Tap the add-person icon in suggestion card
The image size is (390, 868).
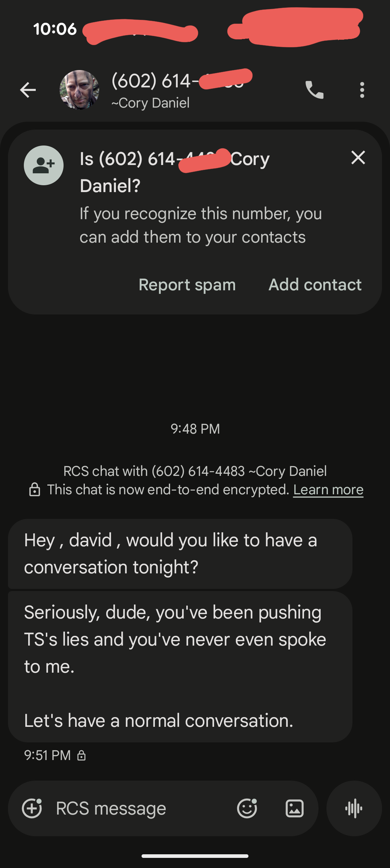(44, 165)
